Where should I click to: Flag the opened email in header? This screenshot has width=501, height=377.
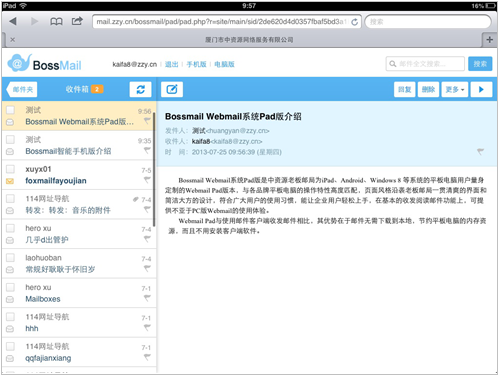(480, 152)
